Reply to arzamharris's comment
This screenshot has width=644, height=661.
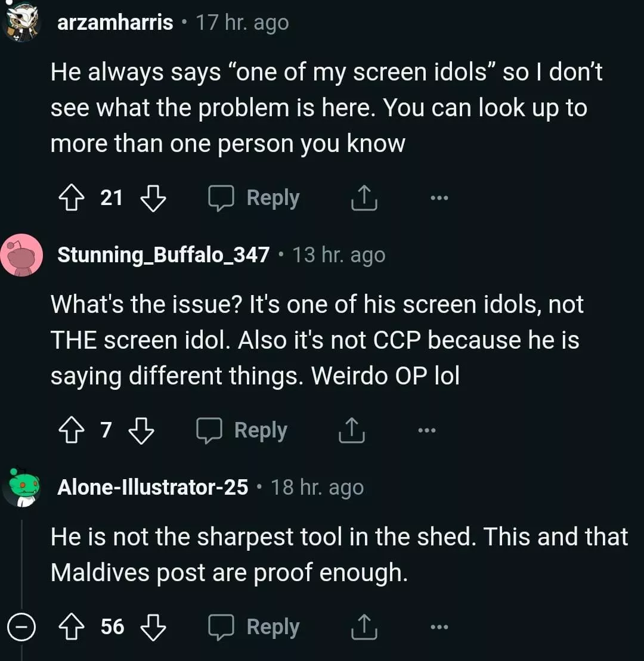[254, 198]
